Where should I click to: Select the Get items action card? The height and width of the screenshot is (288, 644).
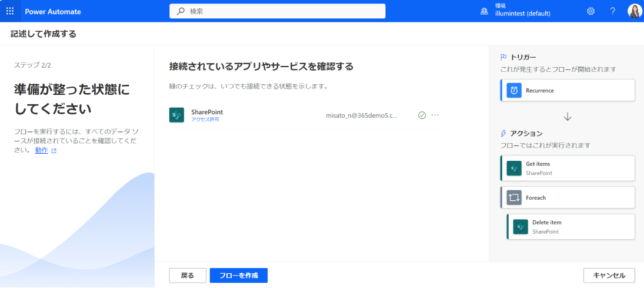point(568,168)
